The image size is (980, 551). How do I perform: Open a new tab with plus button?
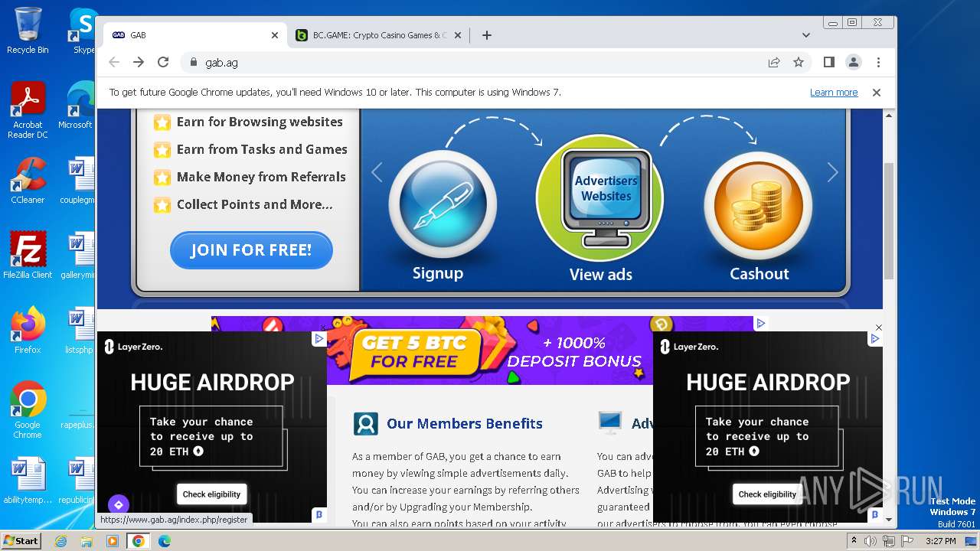pyautogui.click(x=487, y=35)
